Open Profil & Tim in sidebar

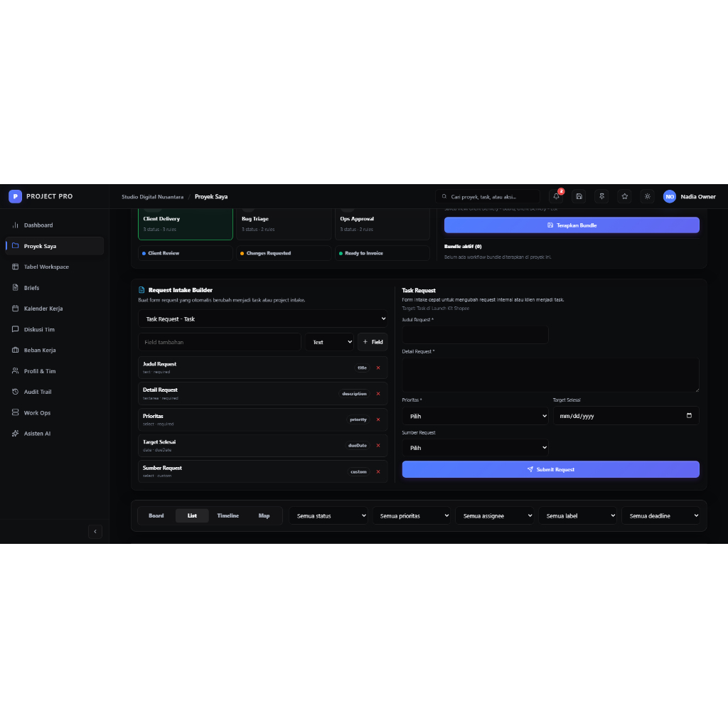click(x=54, y=371)
